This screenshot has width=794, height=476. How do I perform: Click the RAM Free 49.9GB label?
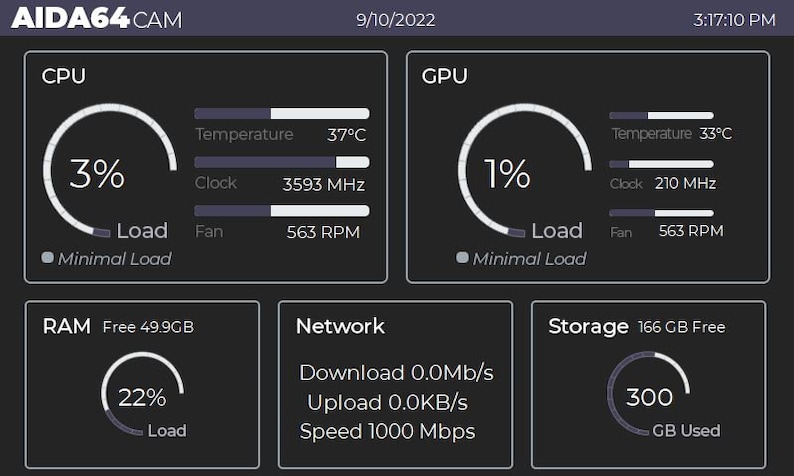click(148, 327)
